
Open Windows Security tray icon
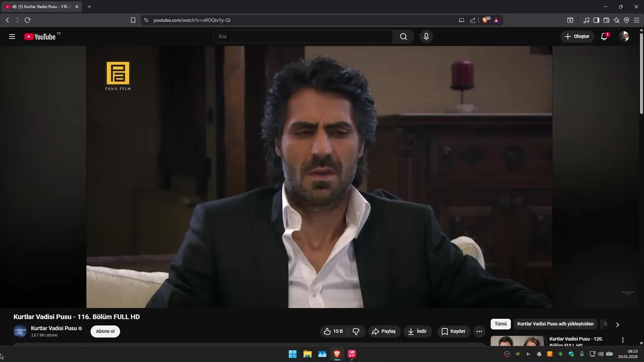(571, 354)
